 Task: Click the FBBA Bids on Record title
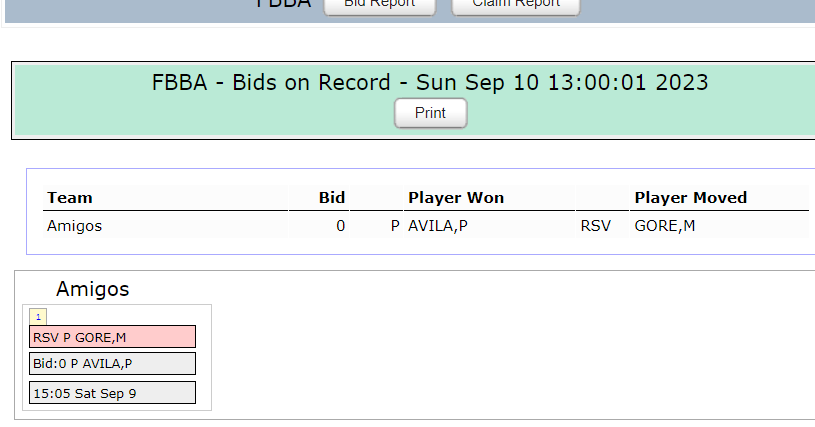click(430, 83)
